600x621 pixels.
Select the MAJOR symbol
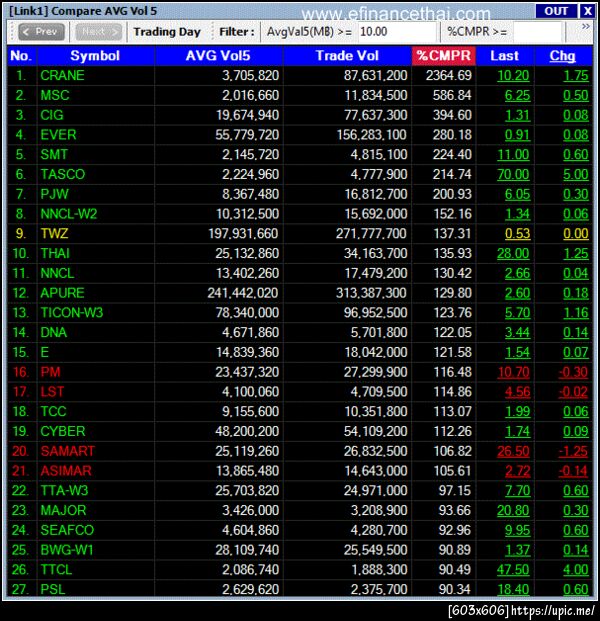(63, 510)
